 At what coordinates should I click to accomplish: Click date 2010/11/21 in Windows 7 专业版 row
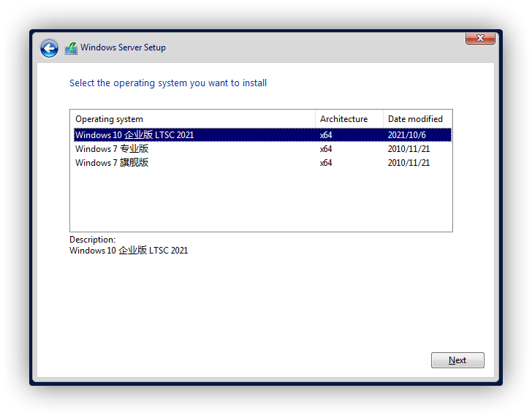408,149
